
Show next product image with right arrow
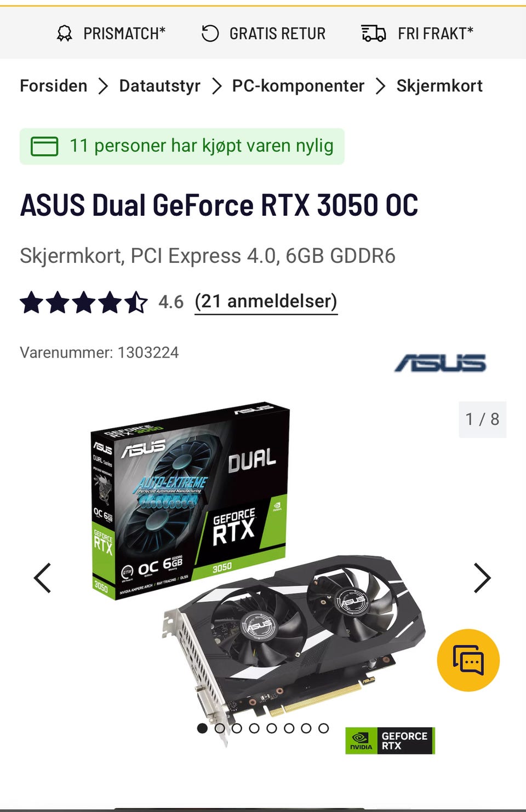point(482,578)
